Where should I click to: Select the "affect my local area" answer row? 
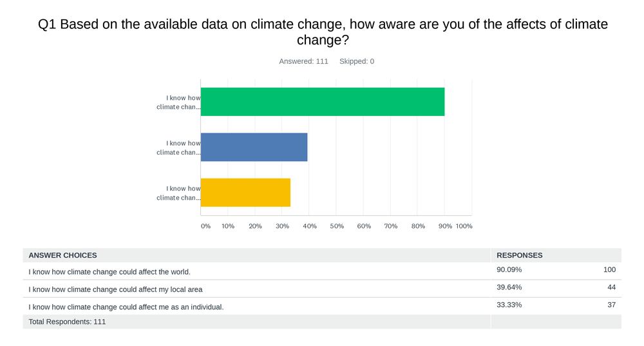(x=115, y=289)
